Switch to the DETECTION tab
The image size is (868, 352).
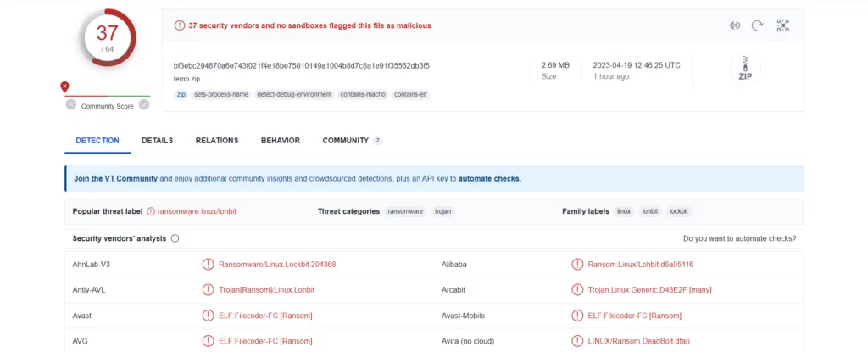click(x=97, y=141)
